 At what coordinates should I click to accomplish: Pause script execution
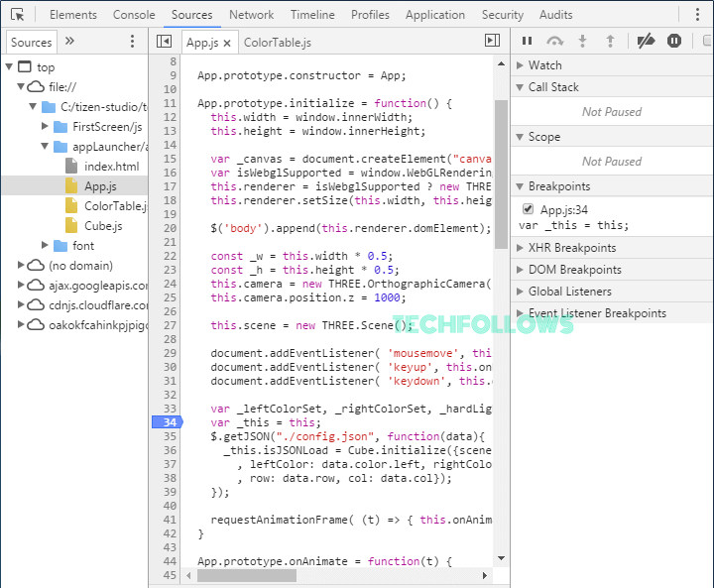[527, 41]
